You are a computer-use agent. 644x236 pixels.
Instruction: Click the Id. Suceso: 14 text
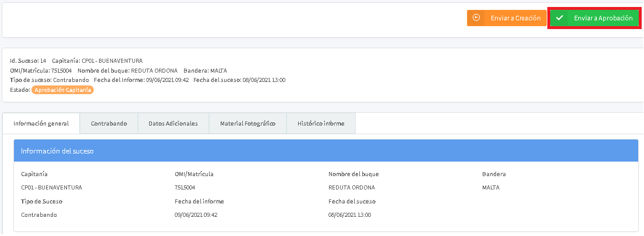click(28, 60)
